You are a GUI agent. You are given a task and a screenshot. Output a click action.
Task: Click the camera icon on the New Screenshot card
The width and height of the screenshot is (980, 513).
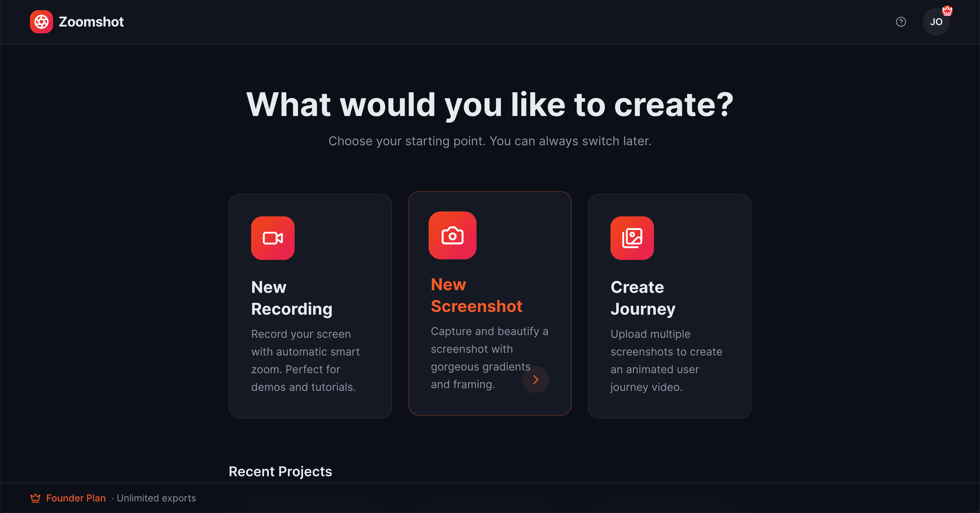click(x=452, y=235)
